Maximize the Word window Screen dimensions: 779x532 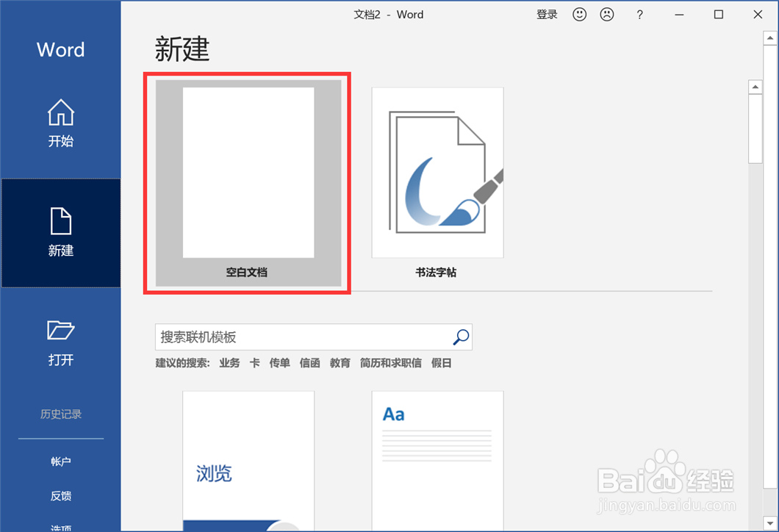click(x=719, y=15)
